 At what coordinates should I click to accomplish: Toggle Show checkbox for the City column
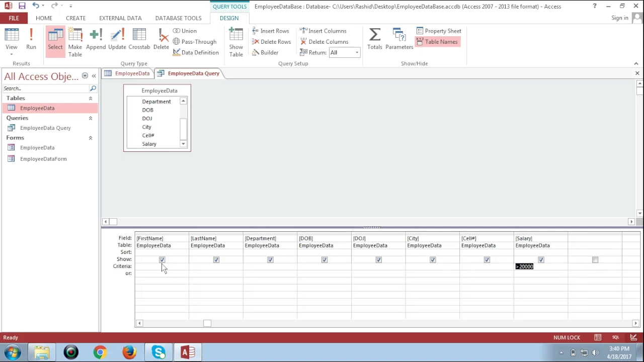click(433, 260)
